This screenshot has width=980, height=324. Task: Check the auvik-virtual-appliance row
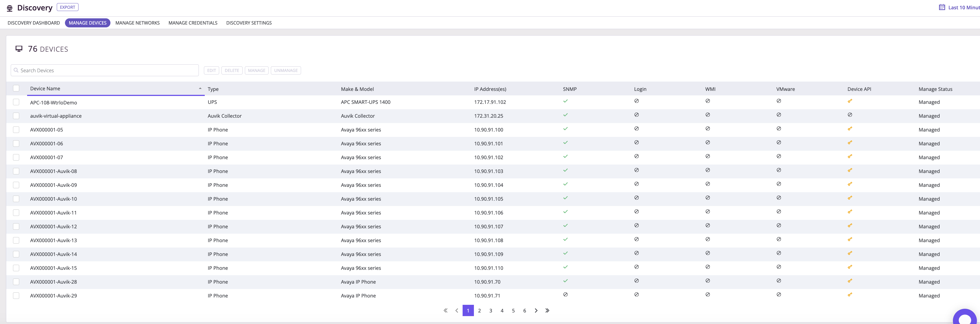[x=16, y=116]
